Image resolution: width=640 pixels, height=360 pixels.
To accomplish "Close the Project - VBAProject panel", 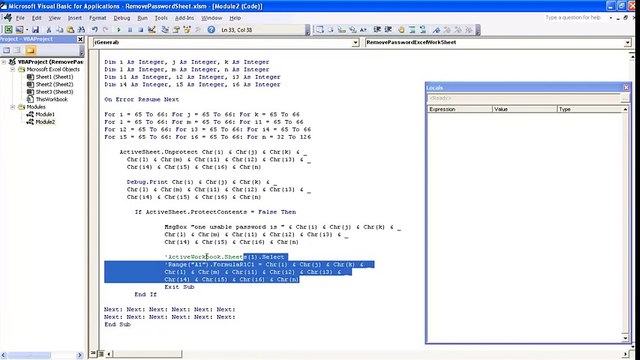I will [x=80, y=39].
